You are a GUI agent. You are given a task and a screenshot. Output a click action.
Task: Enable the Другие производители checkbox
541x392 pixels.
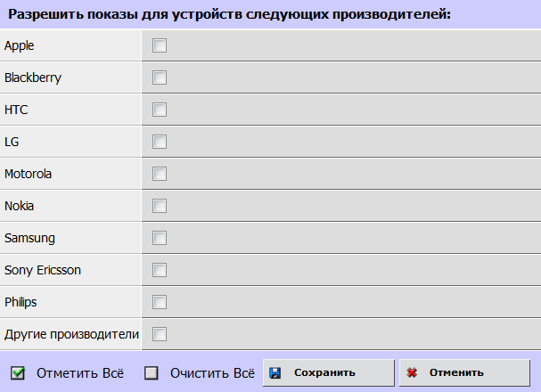pyautogui.click(x=160, y=334)
